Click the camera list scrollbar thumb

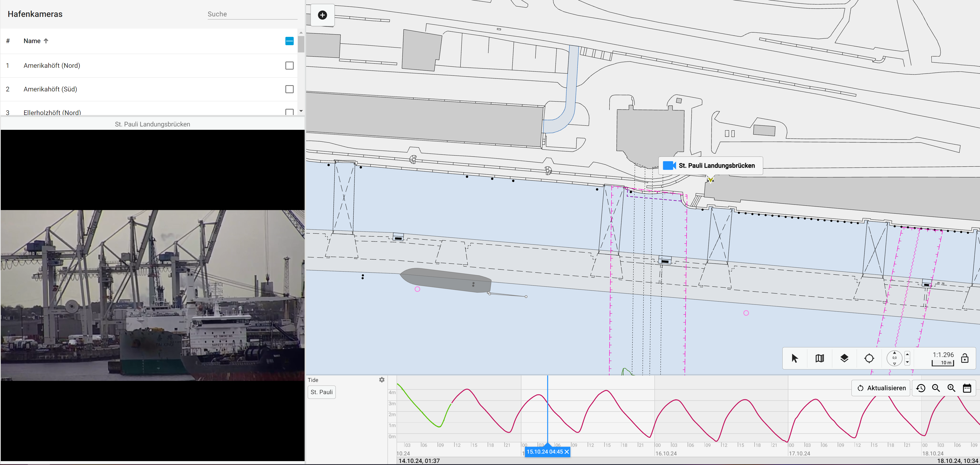[x=301, y=44]
